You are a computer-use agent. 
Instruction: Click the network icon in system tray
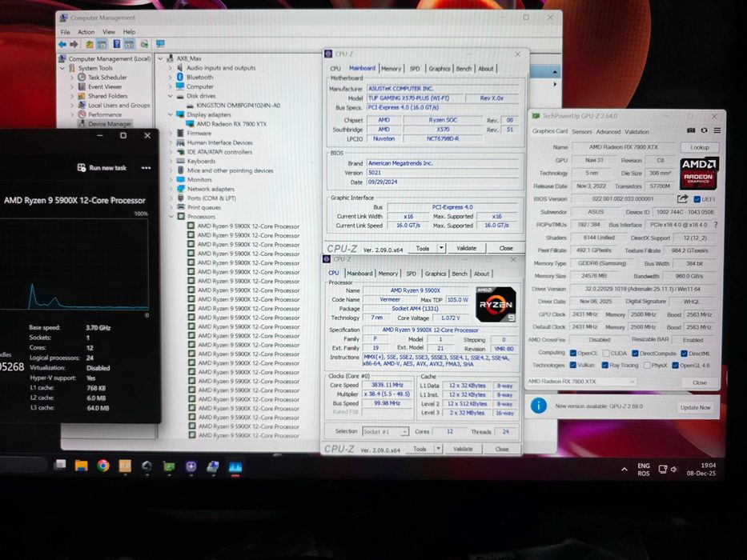point(662,469)
